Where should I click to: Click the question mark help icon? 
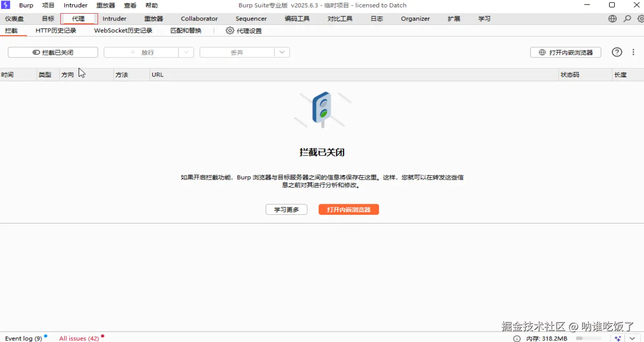[x=617, y=52]
